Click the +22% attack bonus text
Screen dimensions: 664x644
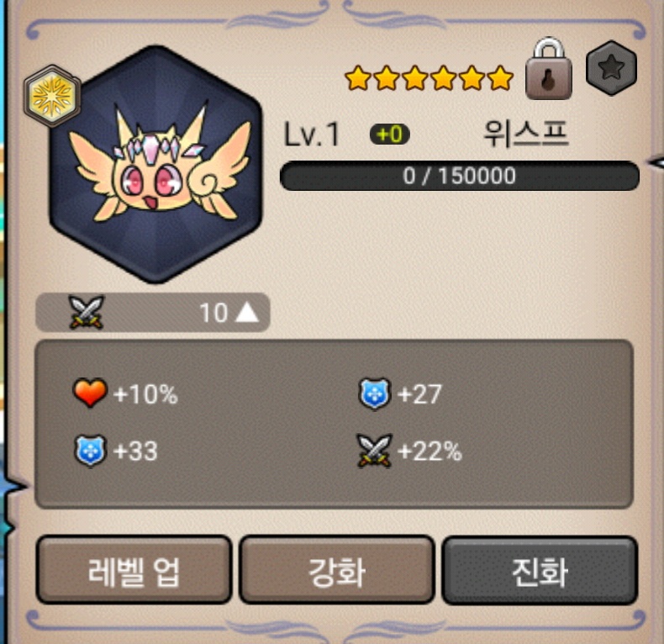tap(429, 451)
